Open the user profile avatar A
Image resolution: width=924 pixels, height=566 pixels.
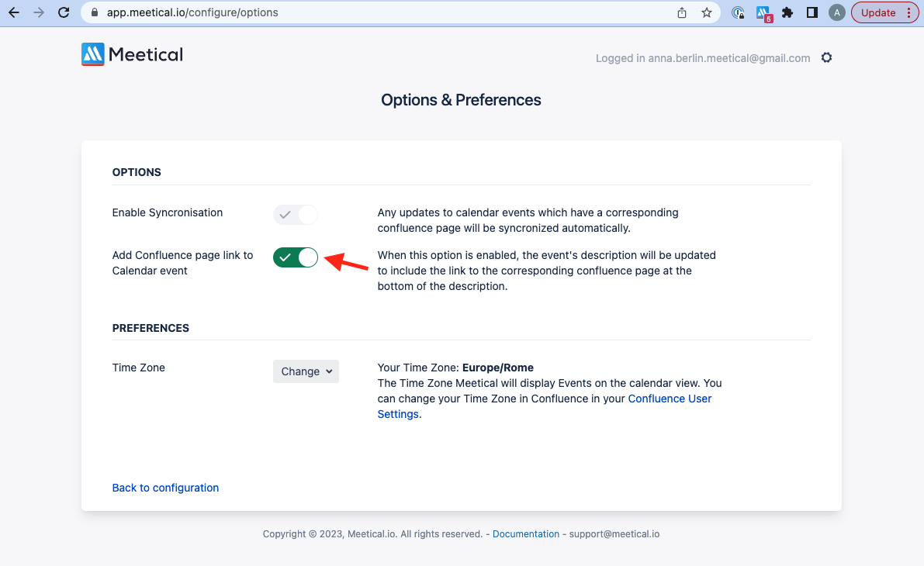pyautogui.click(x=837, y=12)
